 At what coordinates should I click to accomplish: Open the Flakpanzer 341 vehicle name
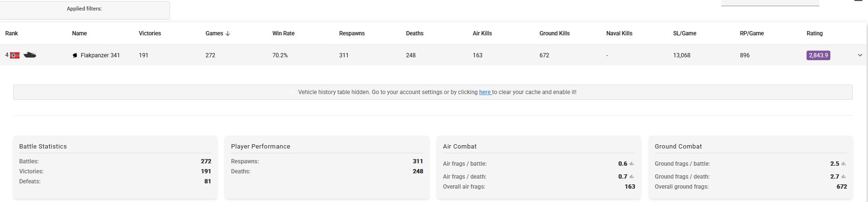pyautogui.click(x=100, y=55)
